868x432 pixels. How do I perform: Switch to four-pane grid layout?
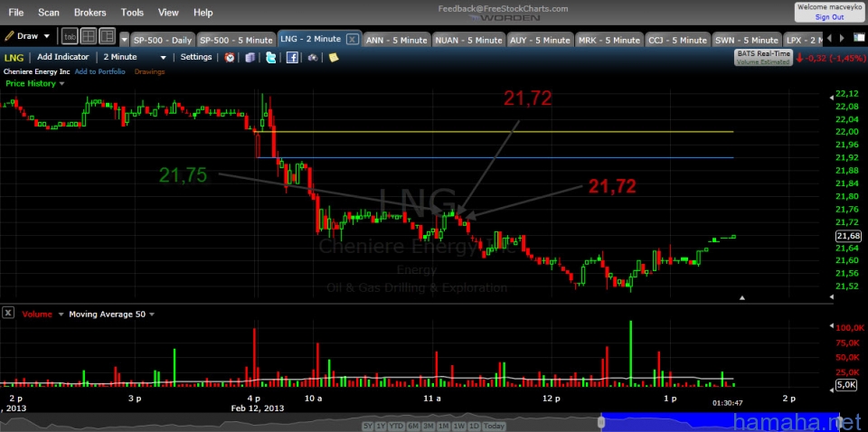[x=89, y=36]
